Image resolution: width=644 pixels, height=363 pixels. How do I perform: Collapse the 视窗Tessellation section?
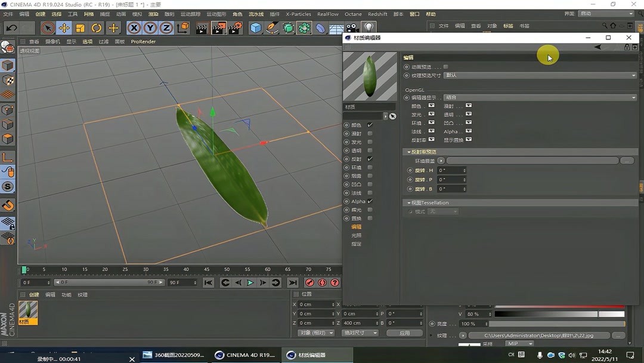coord(409,202)
